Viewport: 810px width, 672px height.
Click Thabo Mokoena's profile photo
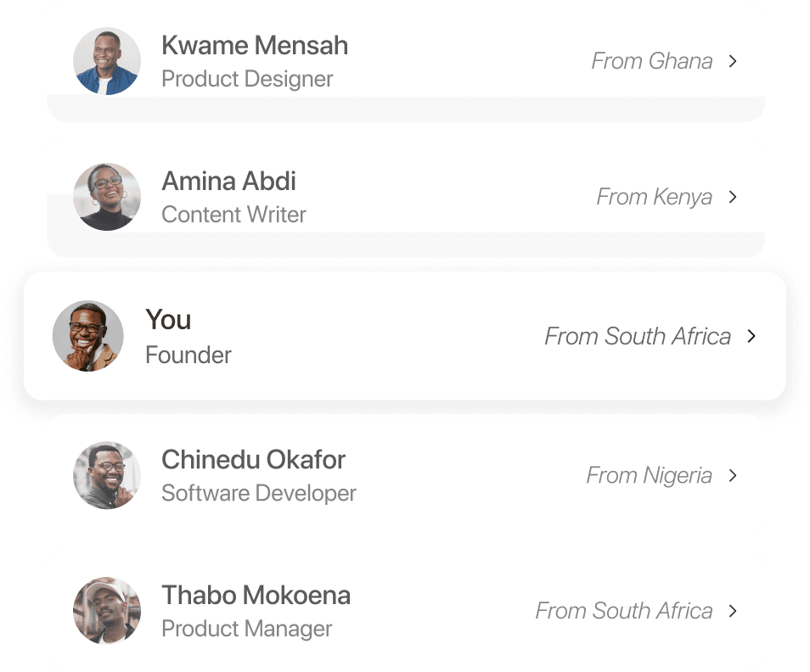pyautogui.click(x=106, y=611)
